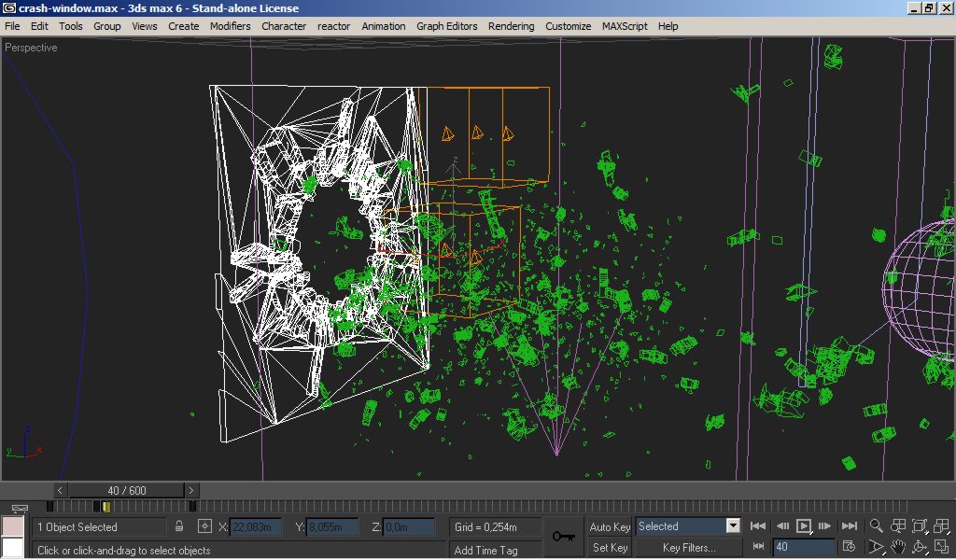
Task: Step time slider forward with right arrow
Action: 190,491
